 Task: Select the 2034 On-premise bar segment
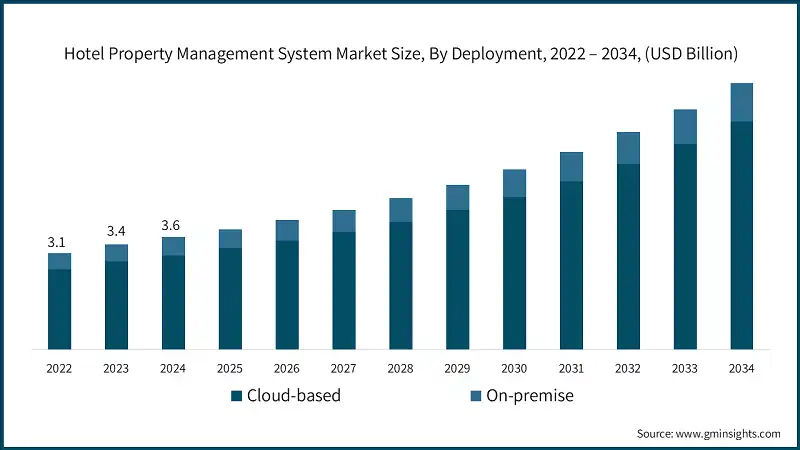point(742,103)
